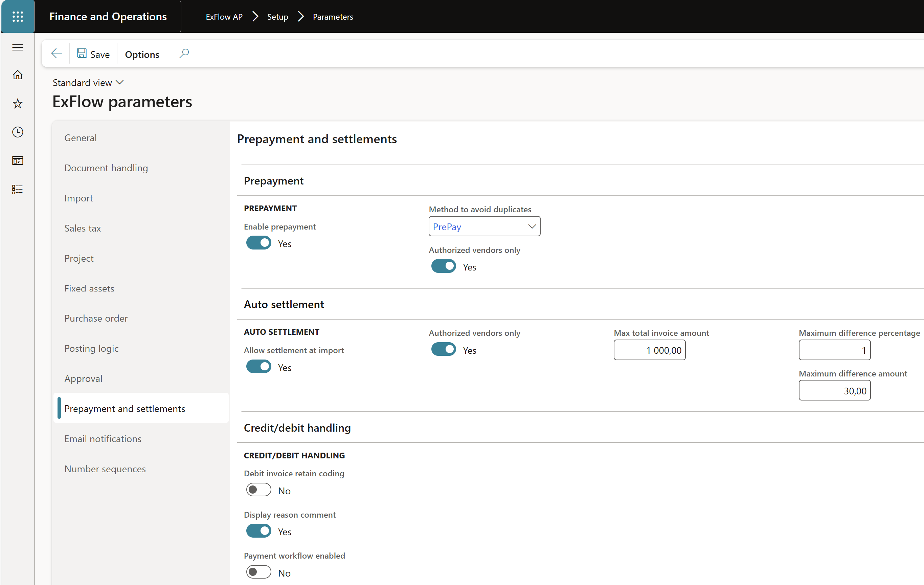Screen dimensions: 924x585
Task: Click Finance and Operations title
Action: click(x=108, y=17)
